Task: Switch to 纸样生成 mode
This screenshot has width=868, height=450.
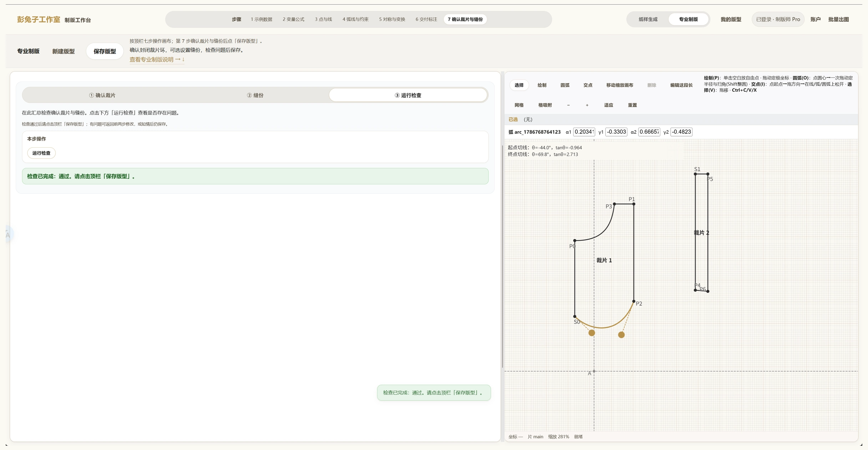Action: click(648, 19)
